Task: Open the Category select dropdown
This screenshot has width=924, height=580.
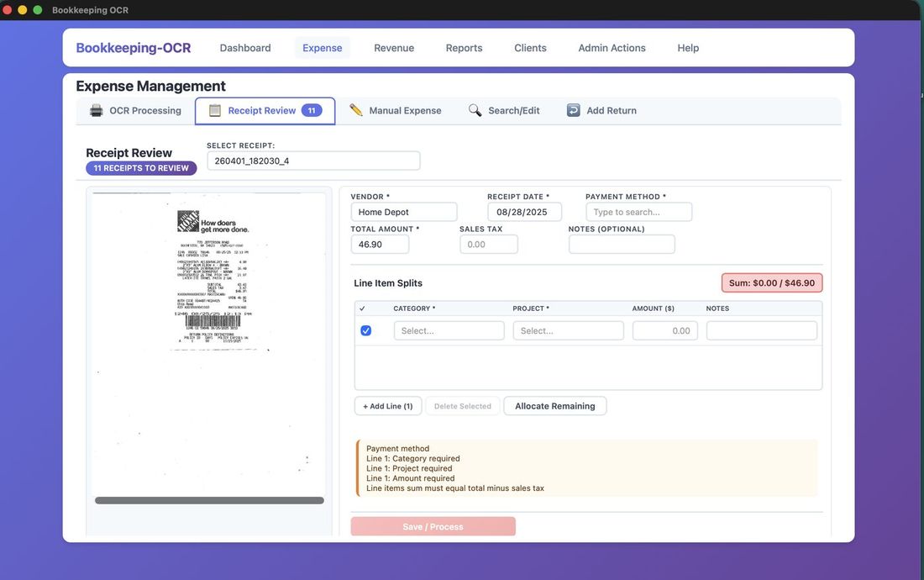Action: pos(449,330)
